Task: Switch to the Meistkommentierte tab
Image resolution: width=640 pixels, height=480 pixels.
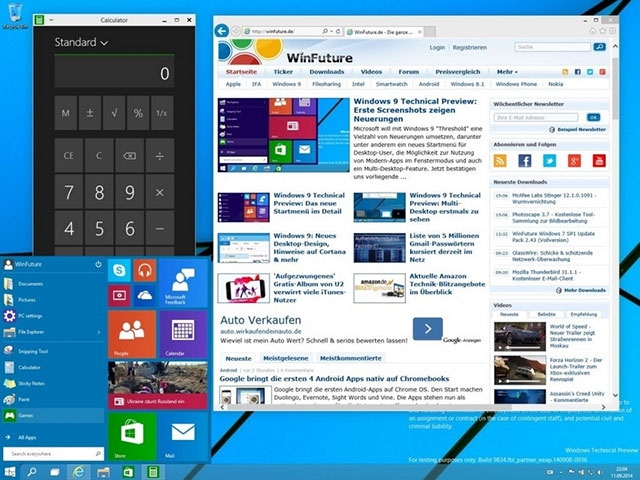Action: pos(351,358)
